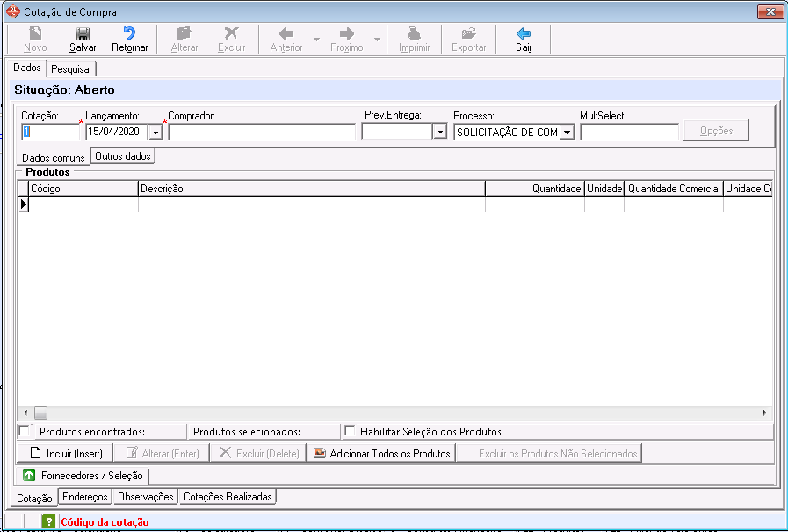Click the empty Descrição cell in first row

point(312,204)
